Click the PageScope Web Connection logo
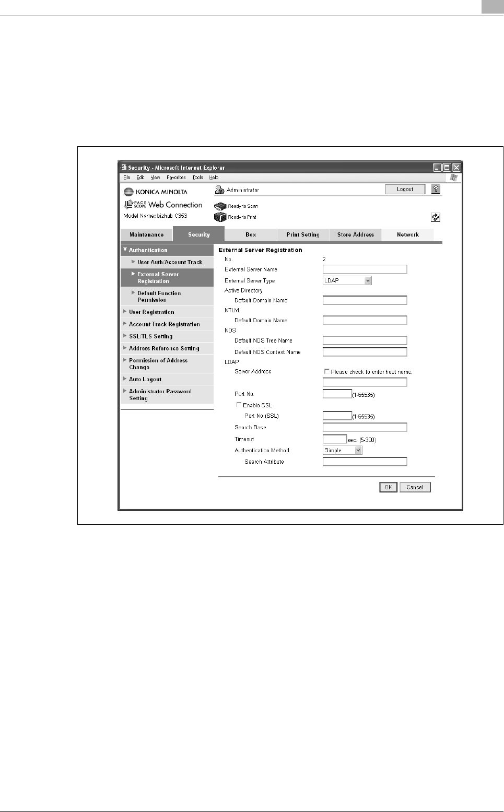 163,205
